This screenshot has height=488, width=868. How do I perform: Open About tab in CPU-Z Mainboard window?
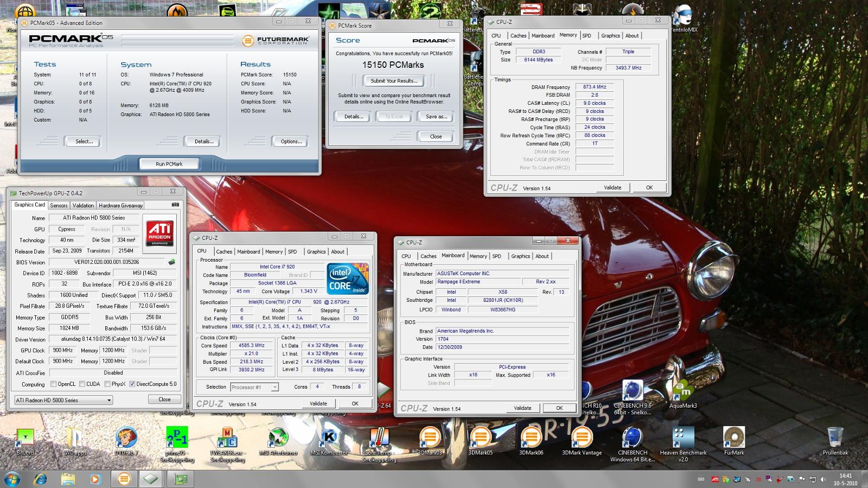pos(542,256)
